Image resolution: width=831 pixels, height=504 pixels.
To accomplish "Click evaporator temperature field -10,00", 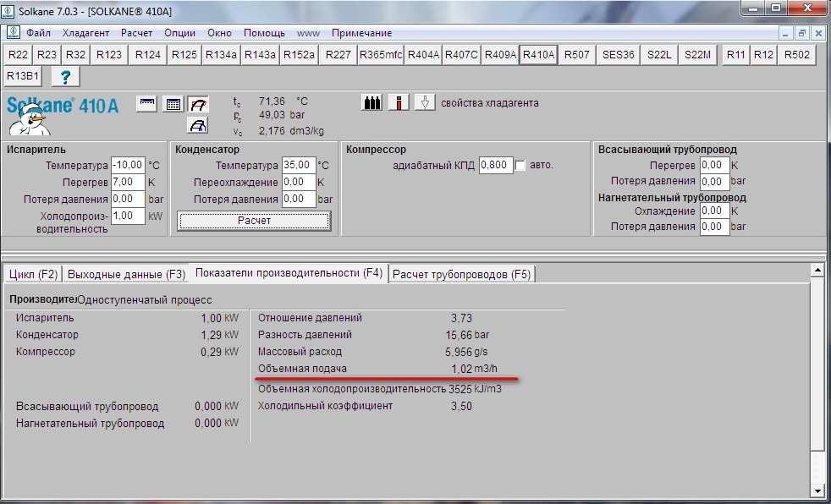I will [x=129, y=165].
